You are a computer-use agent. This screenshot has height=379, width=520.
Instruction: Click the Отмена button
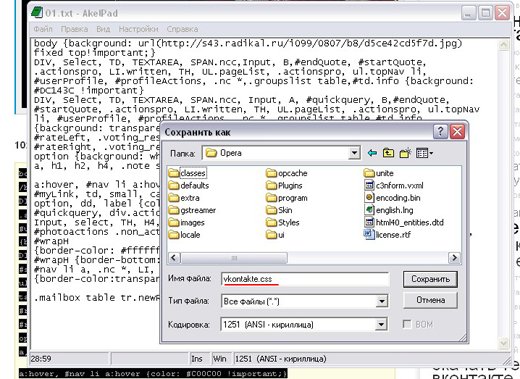[x=430, y=300]
